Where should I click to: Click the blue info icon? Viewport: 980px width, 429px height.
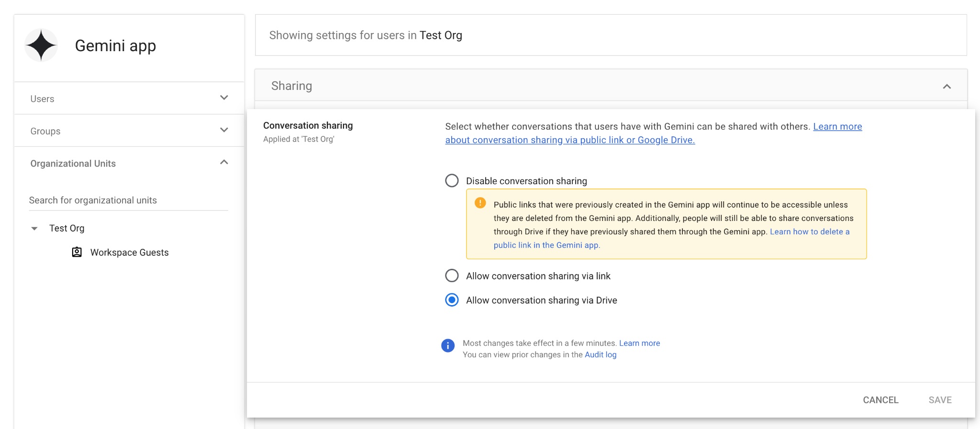coord(448,346)
